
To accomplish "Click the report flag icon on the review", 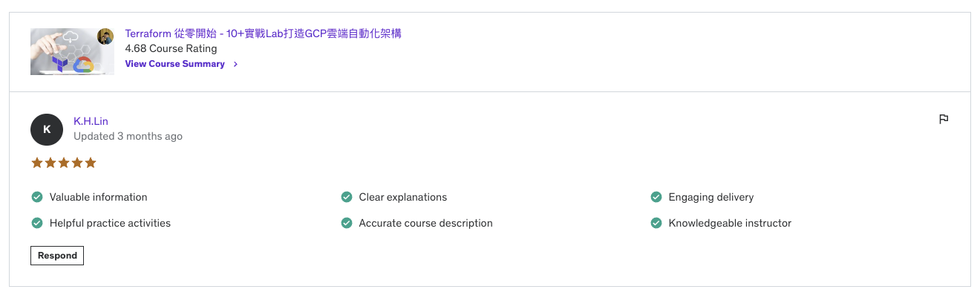I will pyautogui.click(x=944, y=119).
